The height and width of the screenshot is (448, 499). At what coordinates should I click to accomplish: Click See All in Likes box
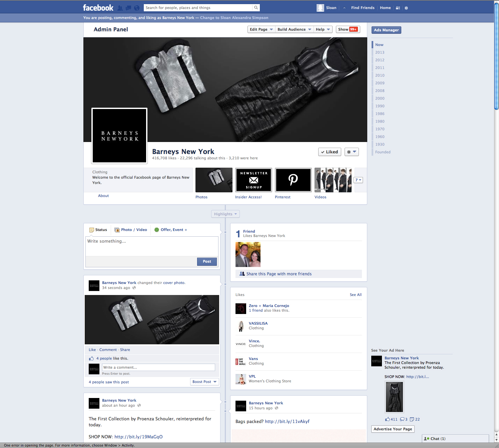coord(356,295)
